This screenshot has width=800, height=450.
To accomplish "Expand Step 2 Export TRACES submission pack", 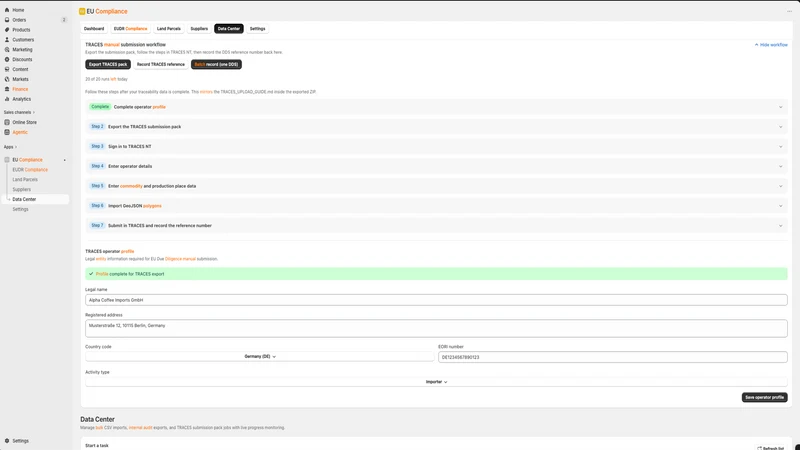I will tap(436, 127).
